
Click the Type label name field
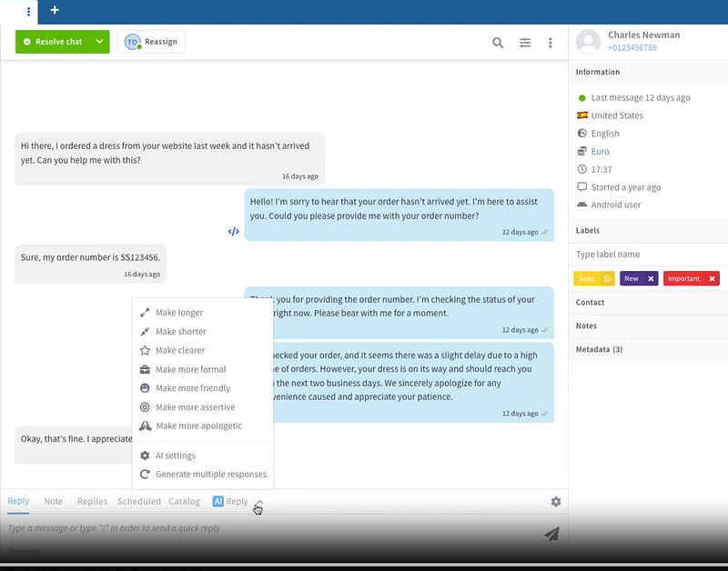(646, 255)
